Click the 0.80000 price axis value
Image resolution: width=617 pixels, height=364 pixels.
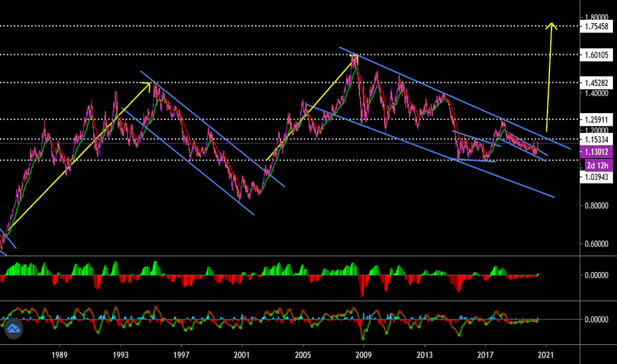tap(596, 206)
